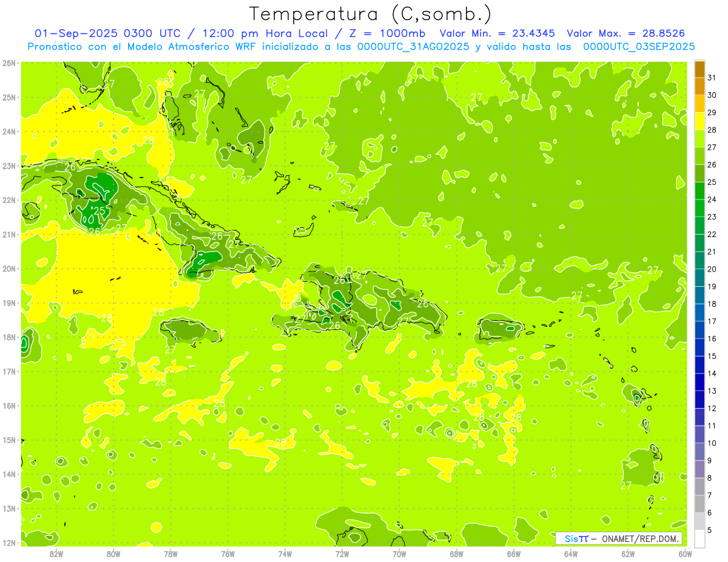The height and width of the screenshot is (562, 728).
Task: Click the '0000UTC_03SEP2025' valid-until time
Action: coord(639,46)
